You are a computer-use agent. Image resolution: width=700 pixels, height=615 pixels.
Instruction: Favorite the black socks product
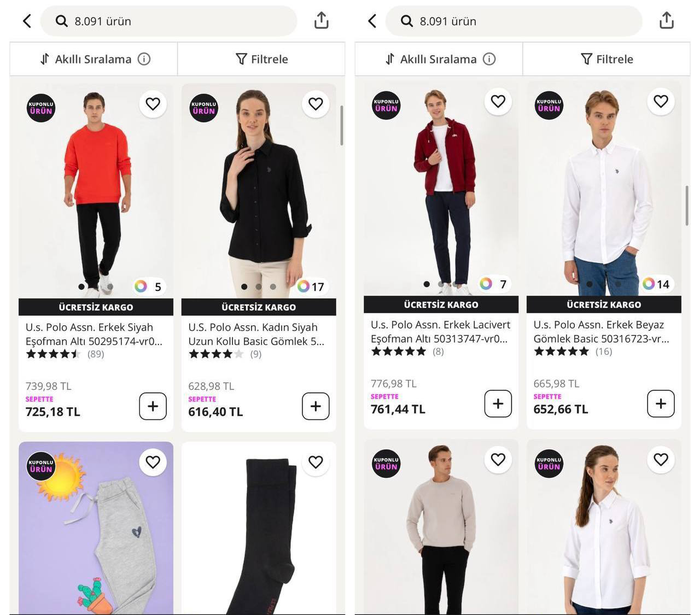pyautogui.click(x=316, y=462)
